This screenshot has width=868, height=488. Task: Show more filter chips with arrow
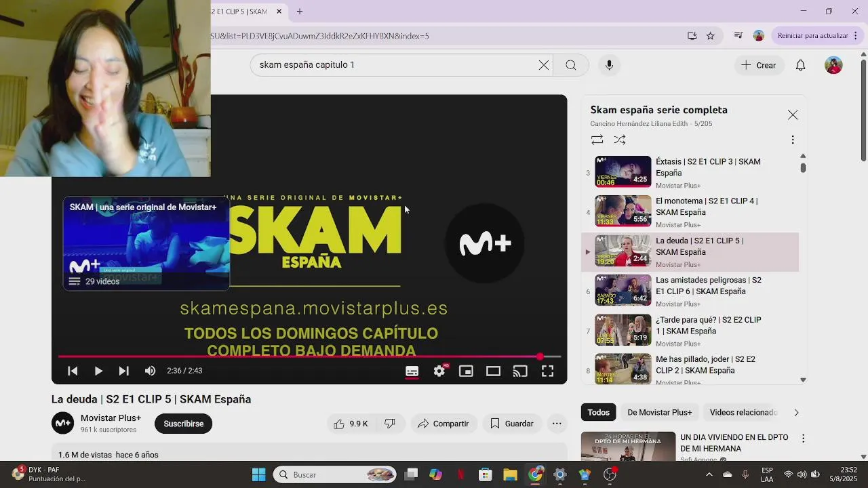796,412
